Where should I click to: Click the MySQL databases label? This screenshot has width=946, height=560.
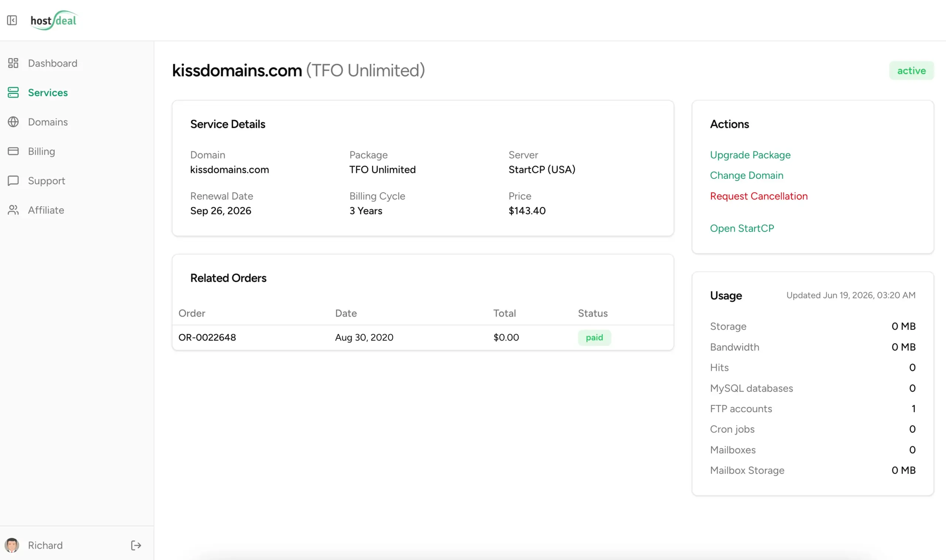pos(751,388)
